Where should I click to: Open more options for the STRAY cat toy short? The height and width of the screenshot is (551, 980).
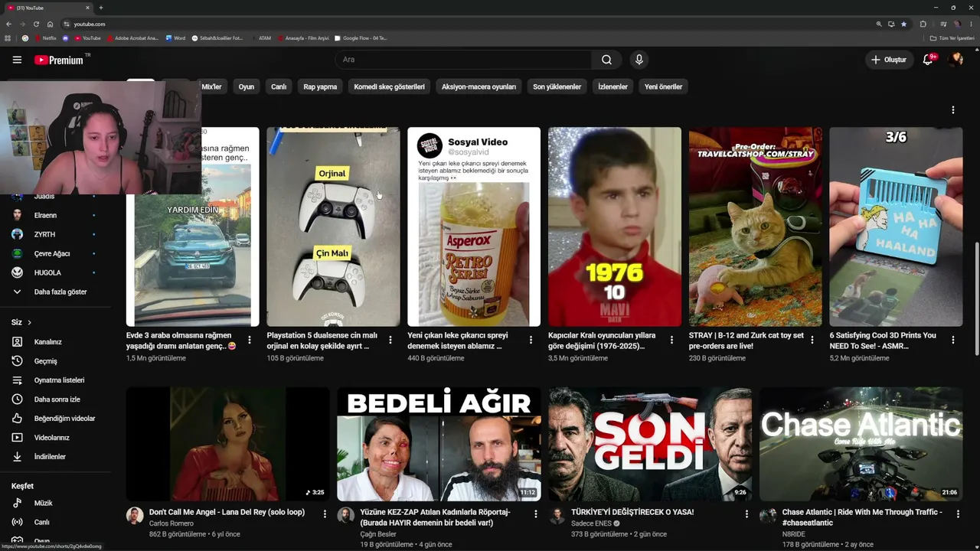(812, 340)
